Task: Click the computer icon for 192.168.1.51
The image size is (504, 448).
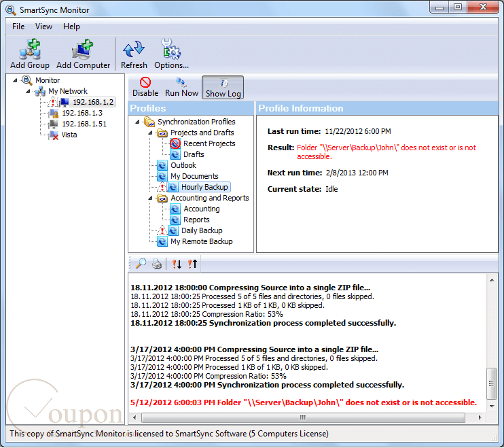Action: point(54,124)
